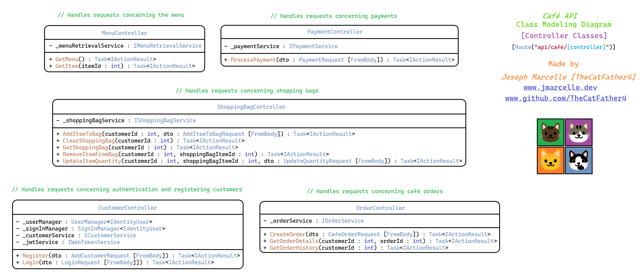Select the GetOrderHistory method
Image resolution: width=644 pixels, height=277 pixels.
coord(294,248)
